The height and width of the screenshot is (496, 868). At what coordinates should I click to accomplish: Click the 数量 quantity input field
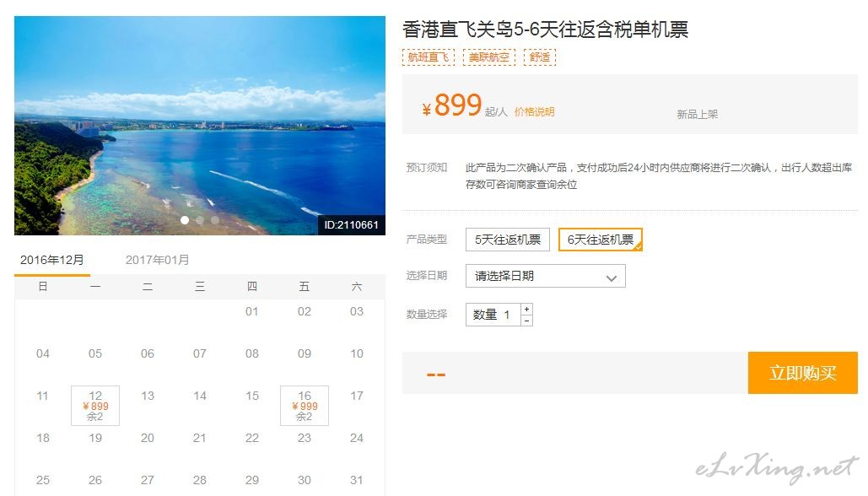pos(493,315)
